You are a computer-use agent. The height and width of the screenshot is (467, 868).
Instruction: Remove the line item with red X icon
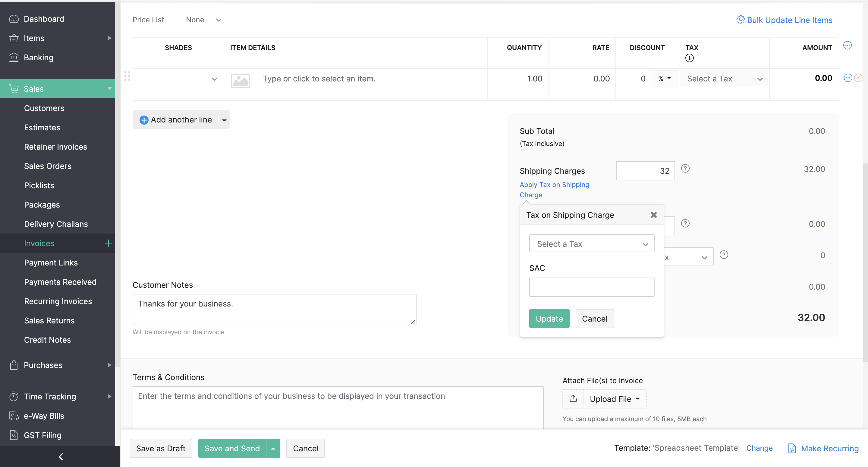tap(858, 78)
